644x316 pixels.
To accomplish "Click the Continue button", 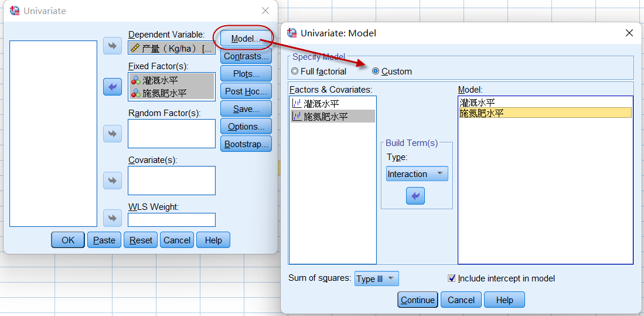I will [x=418, y=300].
